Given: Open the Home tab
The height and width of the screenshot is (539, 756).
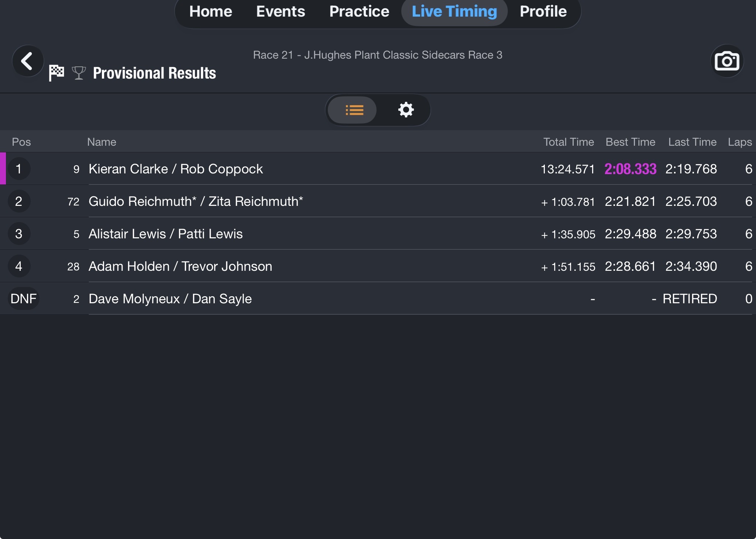Looking at the screenshot, I should (211, 11).
